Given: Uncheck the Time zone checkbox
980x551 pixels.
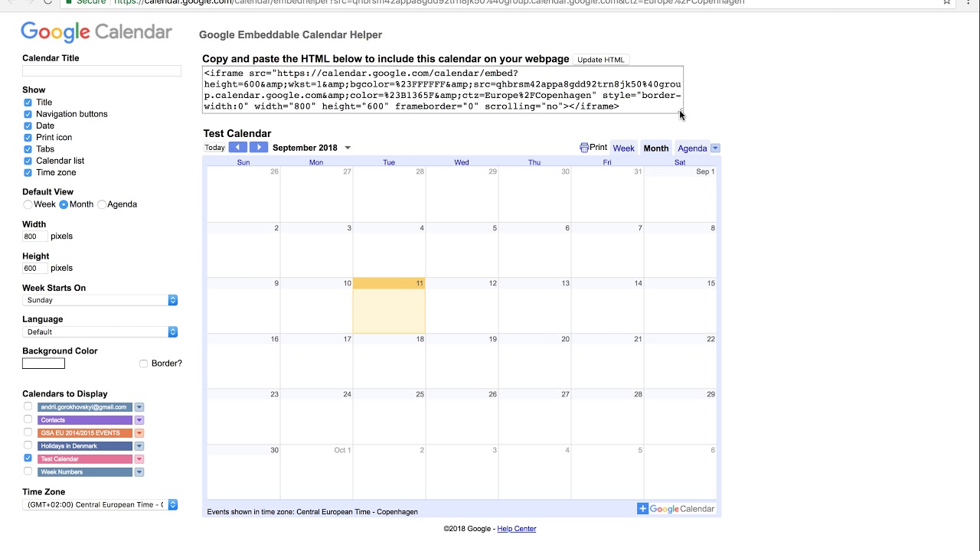Looking at the screenshot, I should [x=28, y=173].
